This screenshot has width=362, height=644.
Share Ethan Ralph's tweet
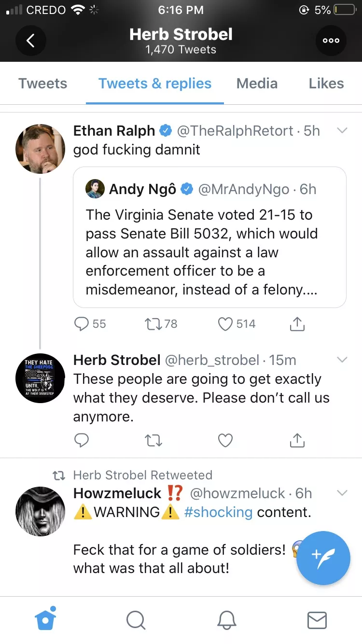coord(297,324)
